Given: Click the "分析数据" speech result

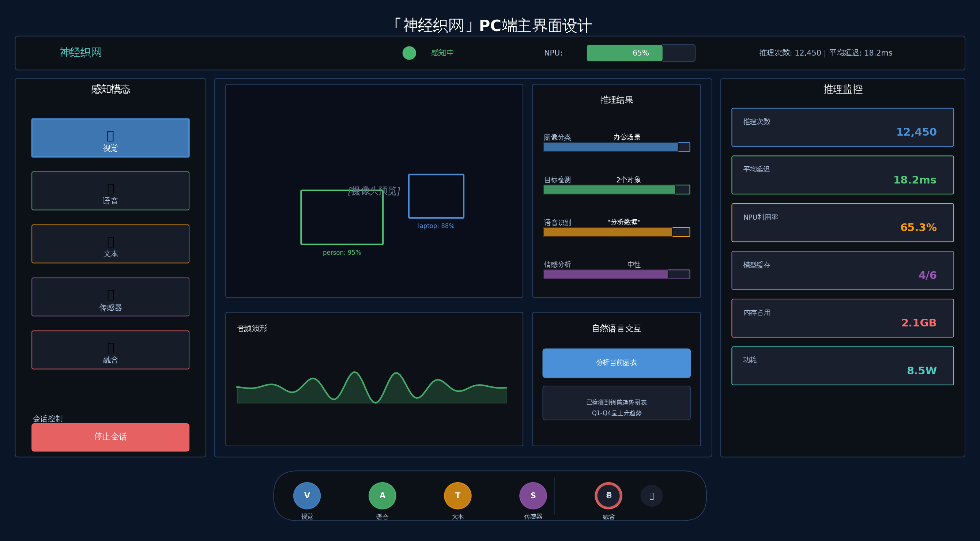Looking at the screenshot, I should [624, 222].
